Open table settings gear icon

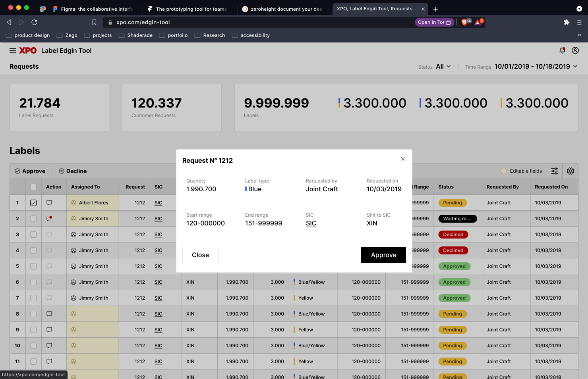[571, 171]
